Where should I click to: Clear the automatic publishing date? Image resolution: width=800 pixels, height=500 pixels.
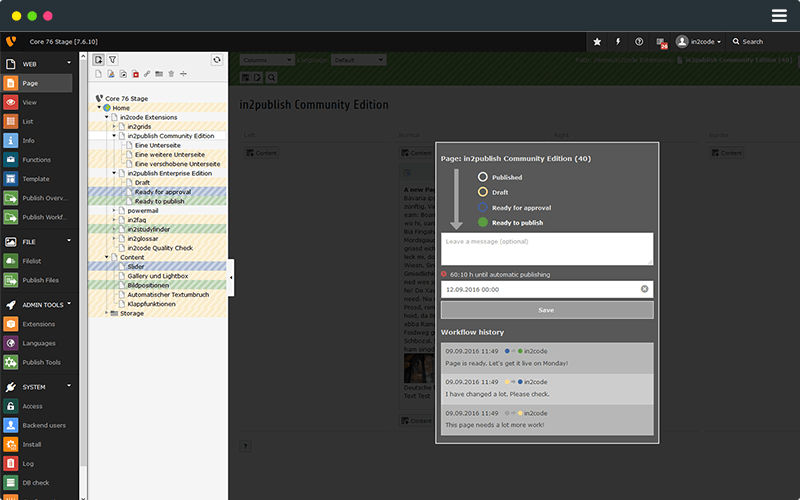click(x=644, y=289)
